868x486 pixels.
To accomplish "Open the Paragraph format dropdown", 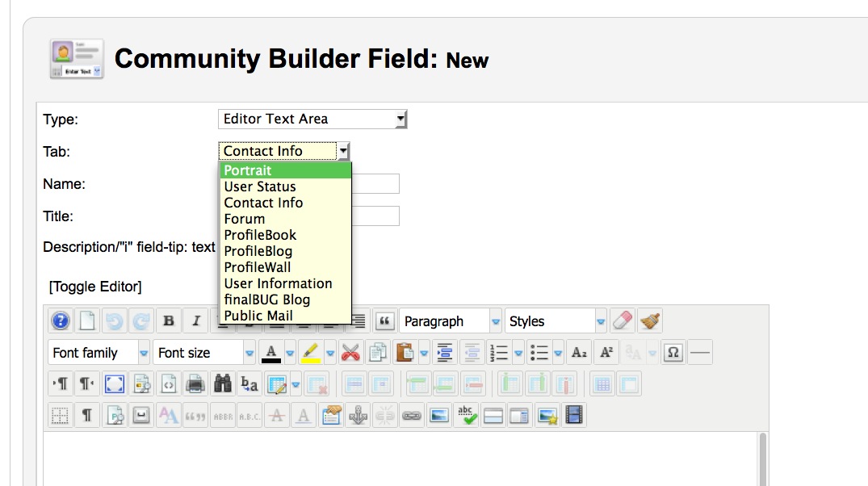I will pos(450,321).
